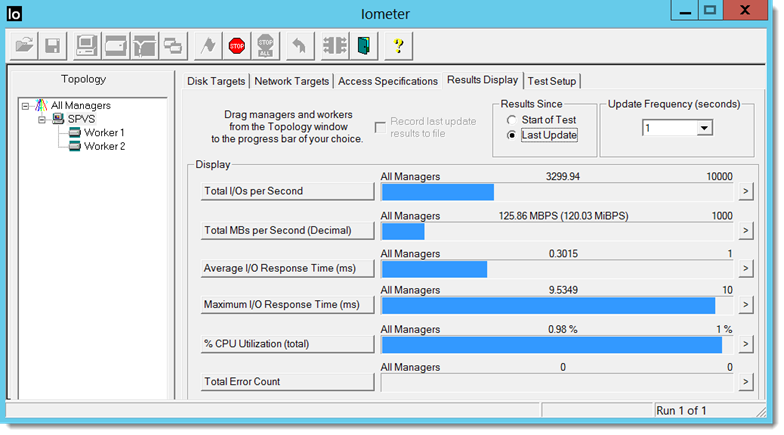Viewport: 784px width, 435px height.
Task: Duplicate selected worker icon
Action: tap(174, 46)
